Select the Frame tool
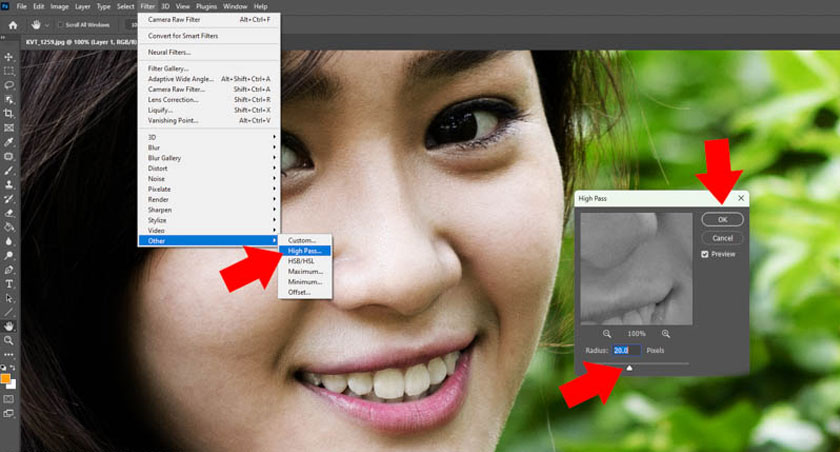840x452 pixels. (x=9, y=128)
